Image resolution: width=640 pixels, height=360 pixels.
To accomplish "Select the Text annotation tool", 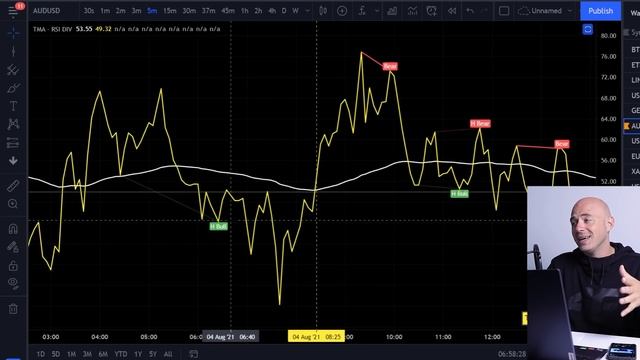I will (x=13, y=106).
